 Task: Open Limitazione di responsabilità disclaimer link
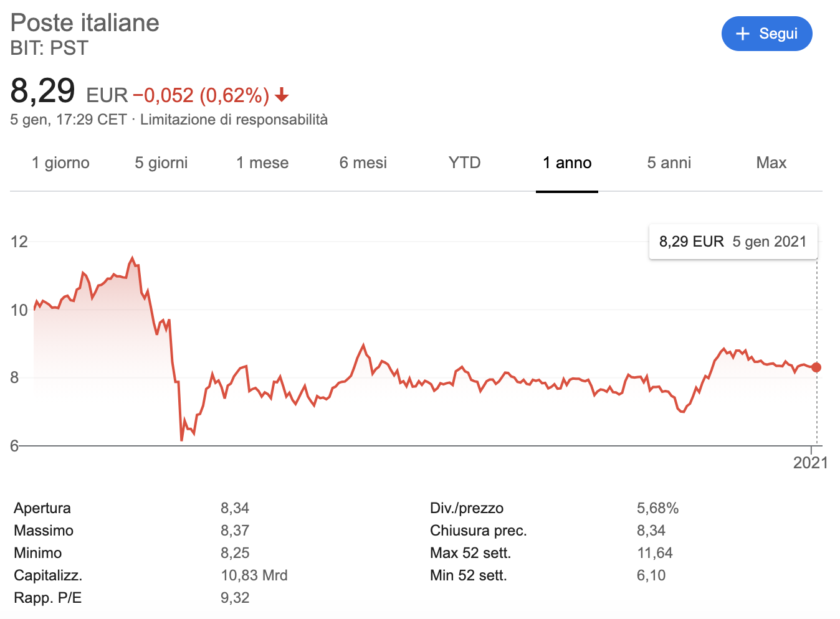(x=234, y=120)
